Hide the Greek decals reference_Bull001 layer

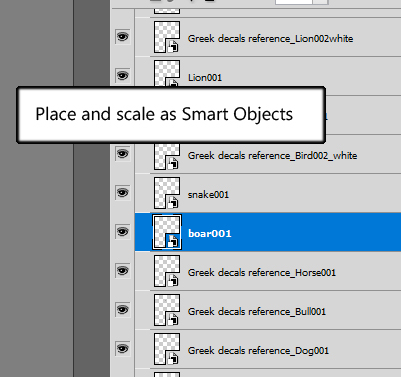(x=122, y=310)
